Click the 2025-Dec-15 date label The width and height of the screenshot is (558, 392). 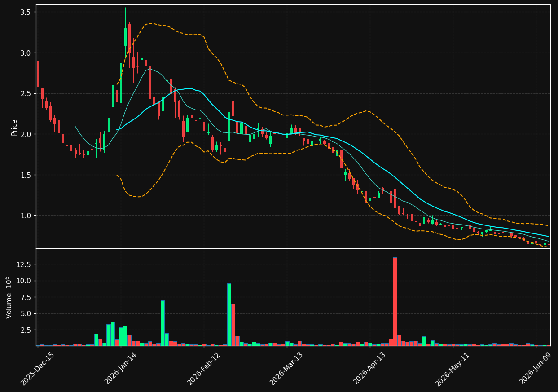coord(37,368)
